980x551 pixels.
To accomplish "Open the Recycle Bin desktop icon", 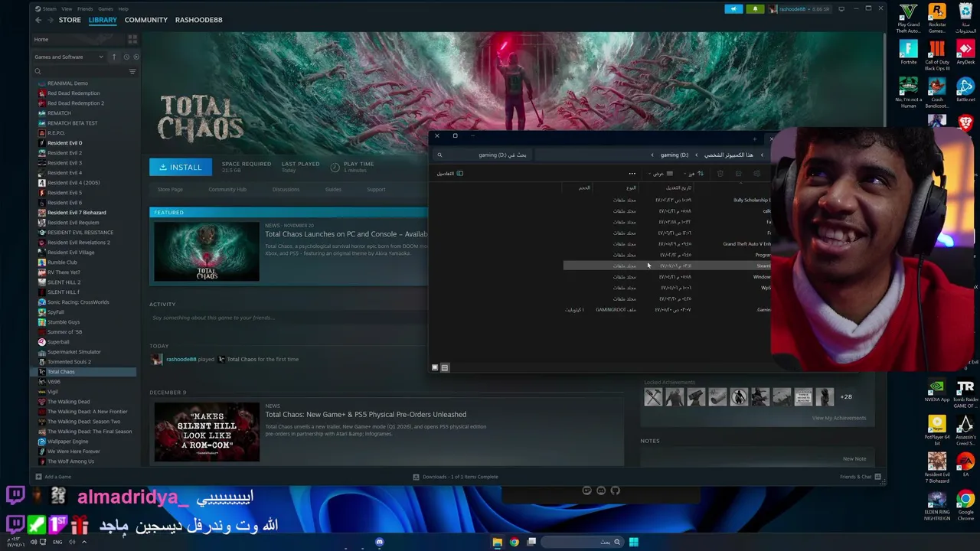I will [965, 19].
